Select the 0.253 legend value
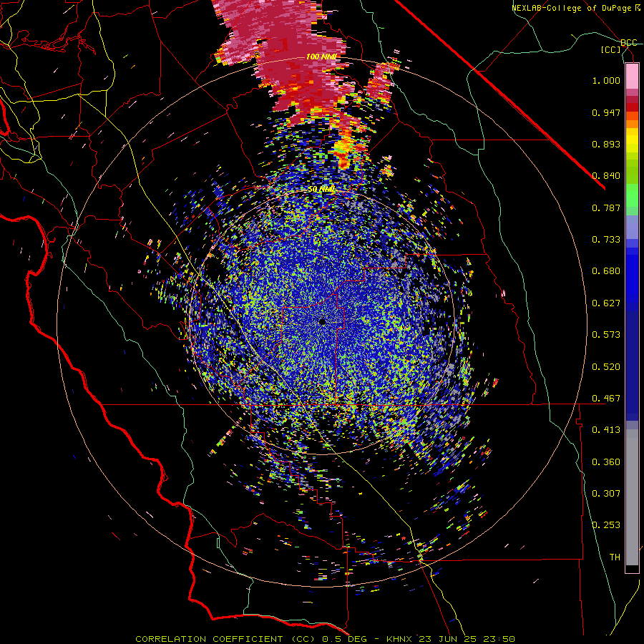 [x=606, y=525]
